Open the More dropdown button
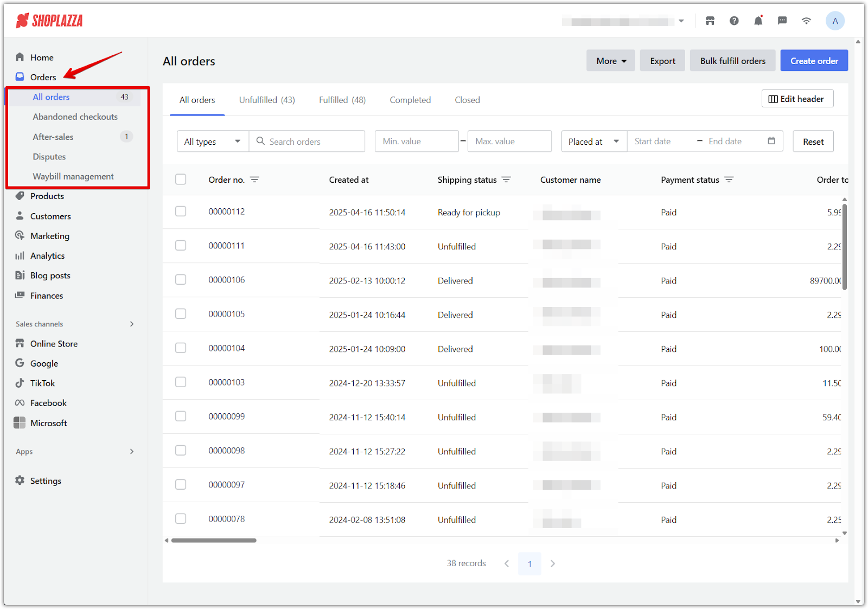The height and width of the screenshot is (609, 868). pos(610,61)
